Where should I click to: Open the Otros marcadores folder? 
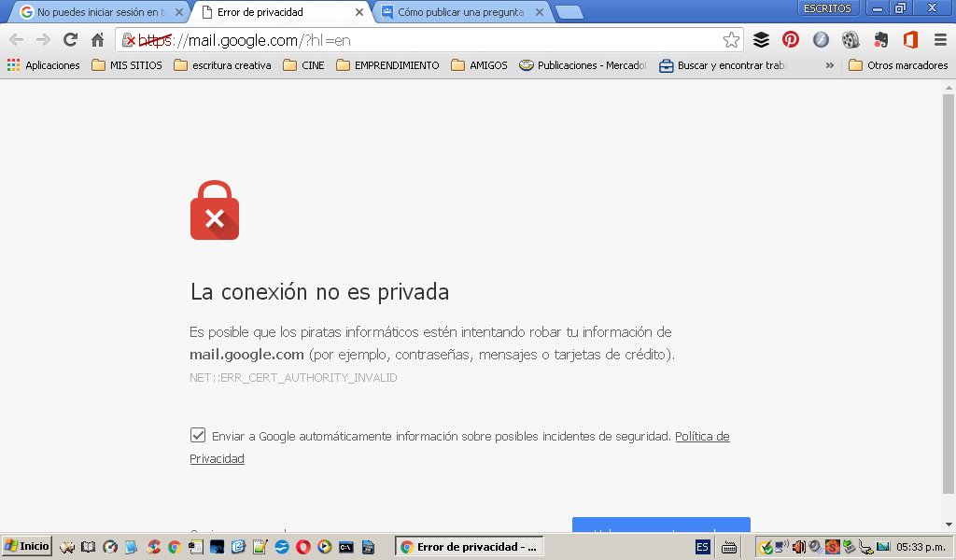tap(899, 65)
